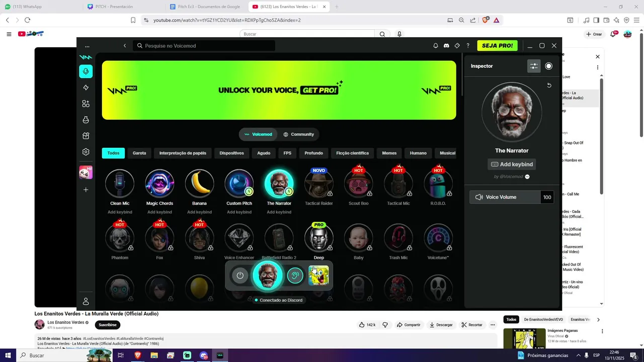This screenshot has height=362, width=644.
Task: Select the Banana voice
Action: click(x=199, y=183)
